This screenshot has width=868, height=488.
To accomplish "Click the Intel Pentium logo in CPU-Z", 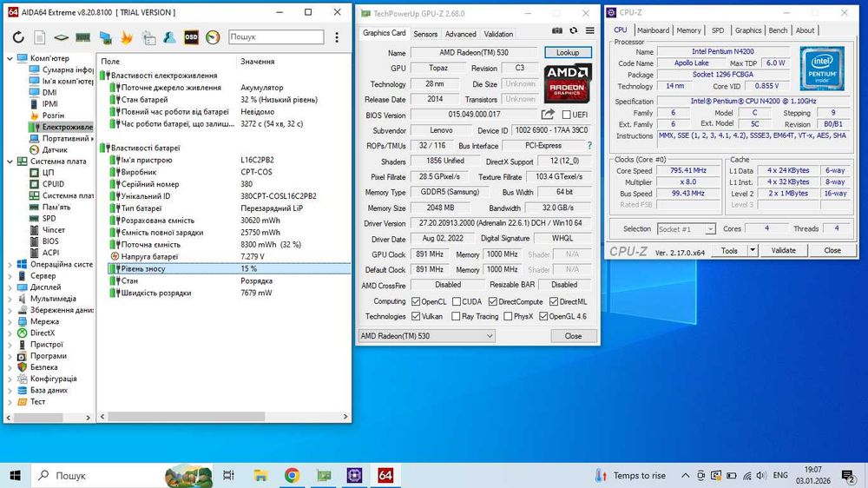I will 822,69.
